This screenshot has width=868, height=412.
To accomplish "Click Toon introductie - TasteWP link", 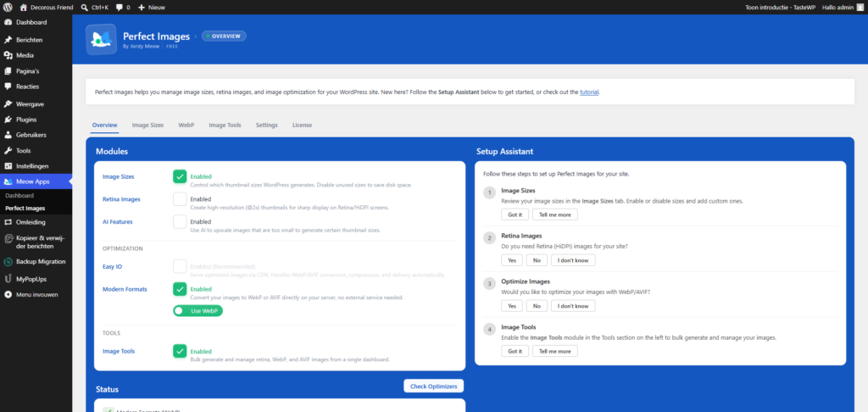I will pyautogui.click(x=781, y=8).
